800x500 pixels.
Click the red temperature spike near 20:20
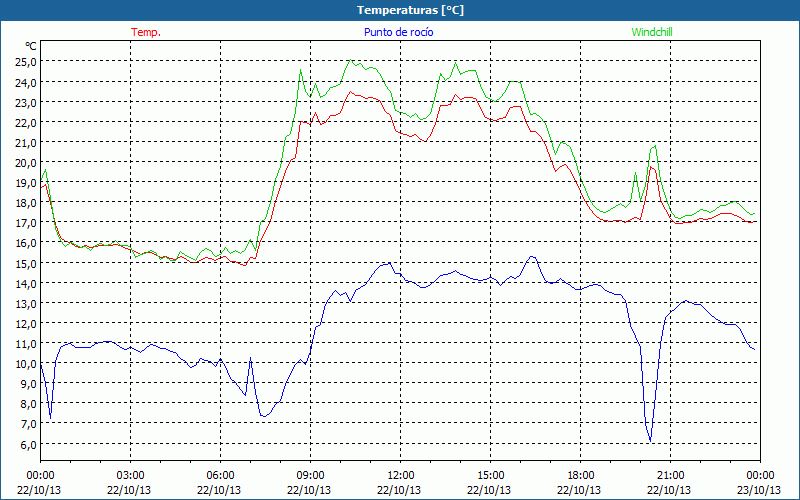tap(651, 166)
